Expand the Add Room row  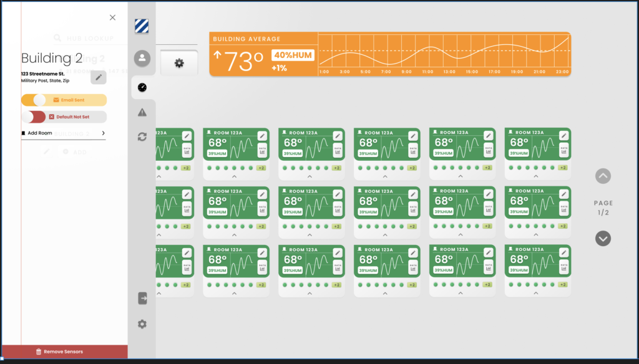click(63, 133)
